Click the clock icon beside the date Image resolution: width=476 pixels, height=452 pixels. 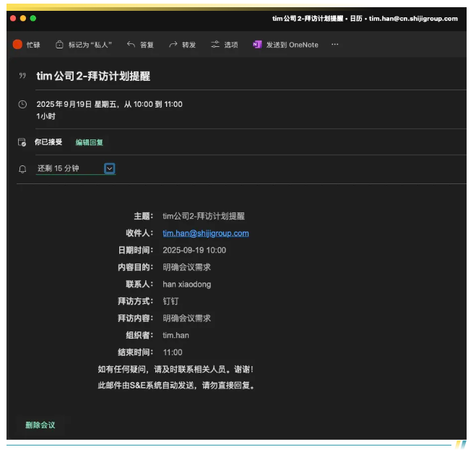click(22, 105)
